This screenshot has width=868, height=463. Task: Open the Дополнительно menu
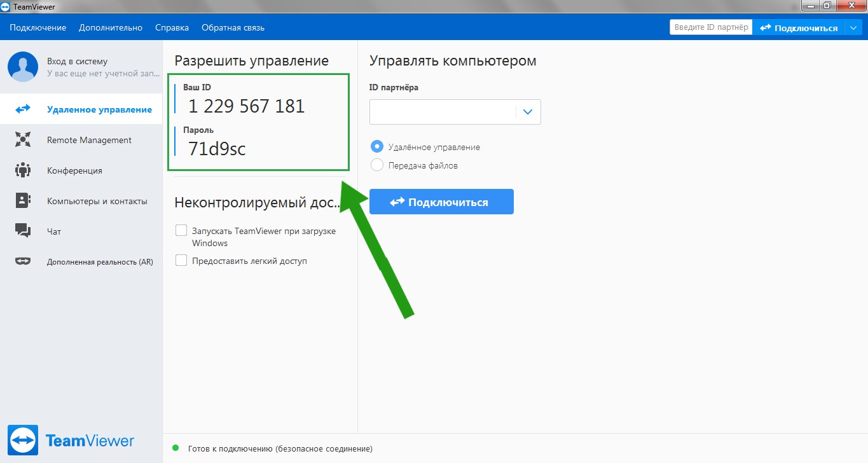tap(111, 27)
